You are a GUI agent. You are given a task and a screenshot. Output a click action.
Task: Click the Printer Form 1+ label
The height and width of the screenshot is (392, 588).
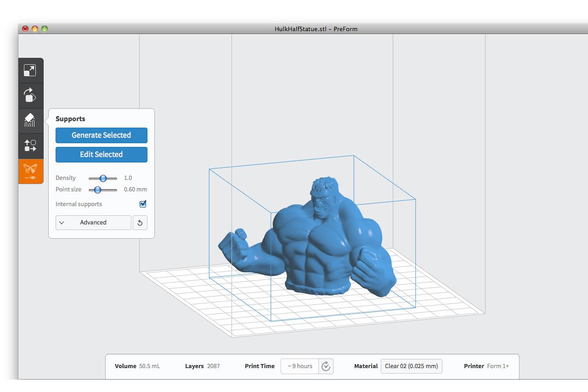[486, 366]
